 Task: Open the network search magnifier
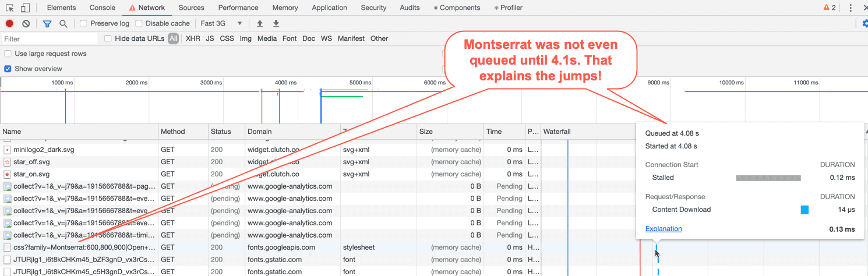63,23
